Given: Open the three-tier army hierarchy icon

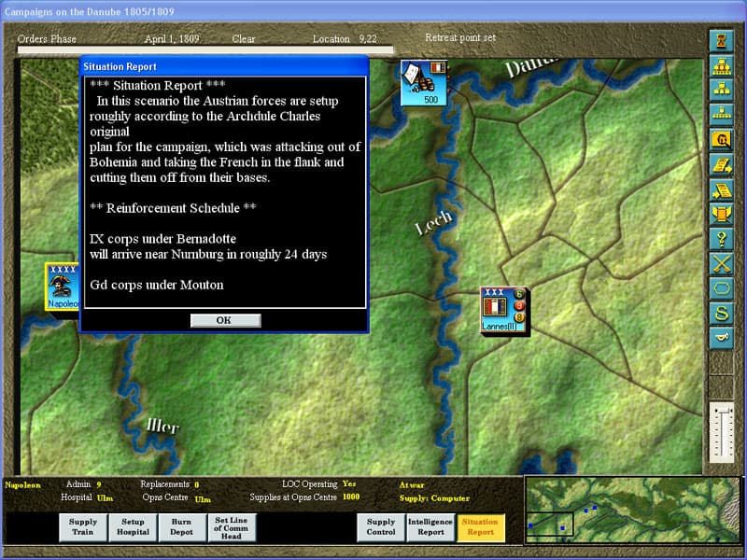Looking at the screenshot, I should click(721, 65).
